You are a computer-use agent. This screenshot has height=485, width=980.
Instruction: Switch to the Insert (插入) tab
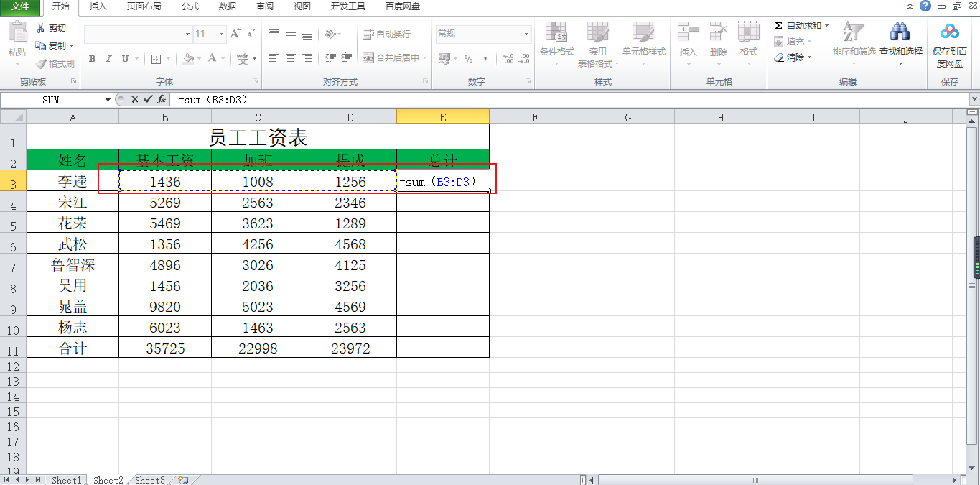point(98,6)
